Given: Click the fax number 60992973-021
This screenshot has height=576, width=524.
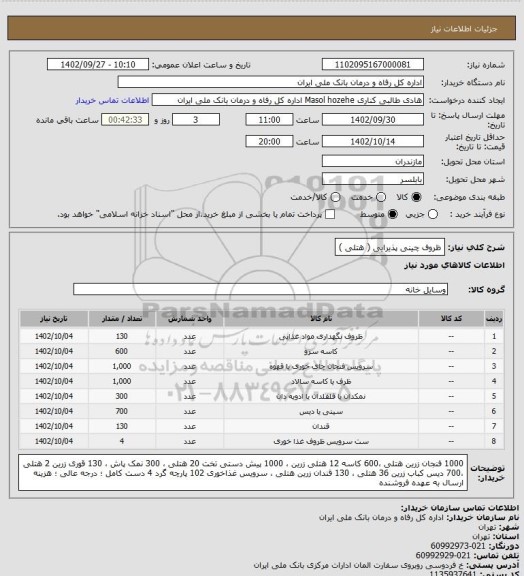Looking at the screenshot, I should (458, 546).
